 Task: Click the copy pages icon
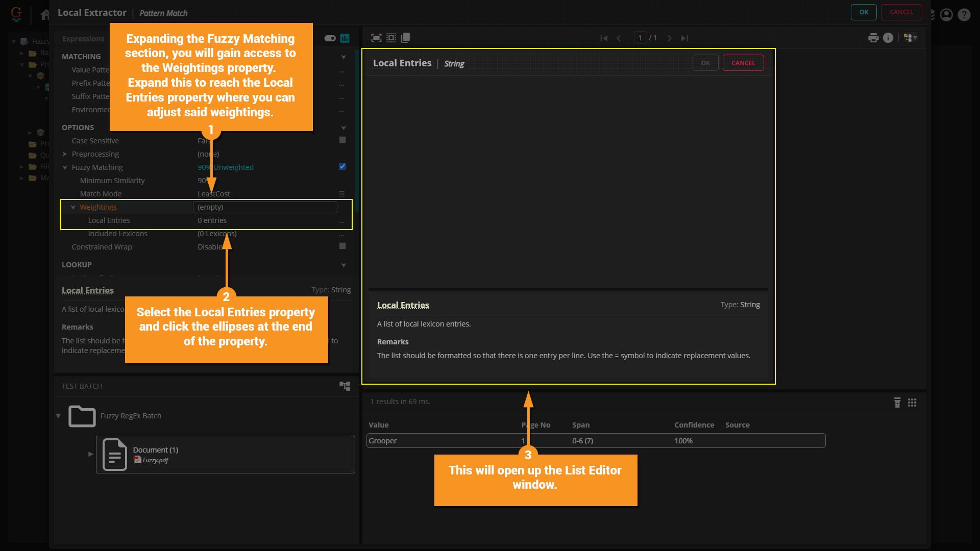click(406, 38)
